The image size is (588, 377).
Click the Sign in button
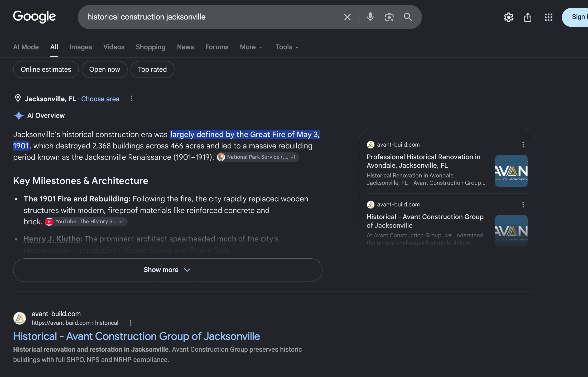pos(575,17)
